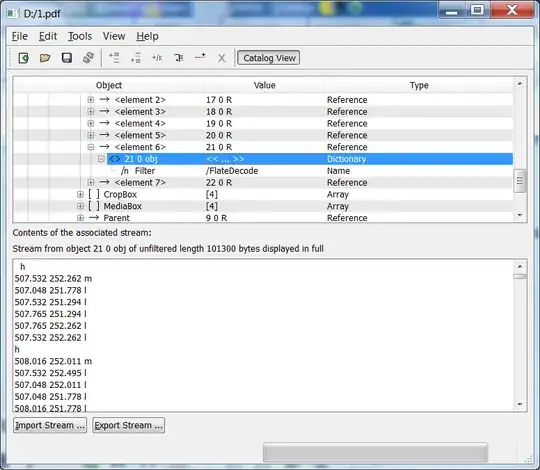Click the Insert Before toolbar icon
Screen dimensions: 540x470
114,58
